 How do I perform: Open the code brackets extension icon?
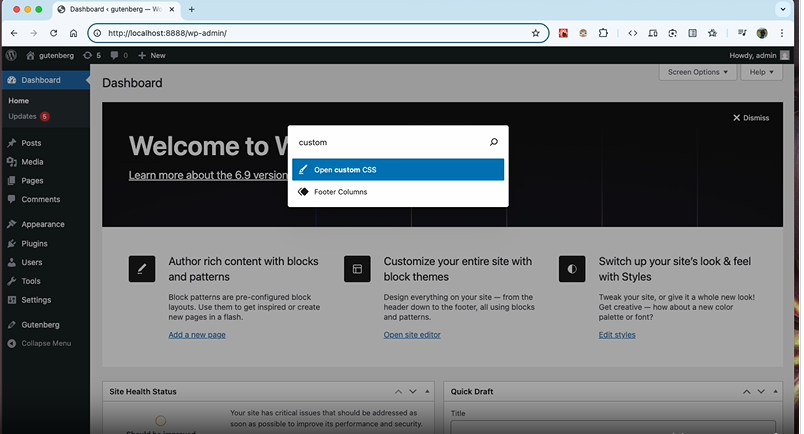(633, 33)
